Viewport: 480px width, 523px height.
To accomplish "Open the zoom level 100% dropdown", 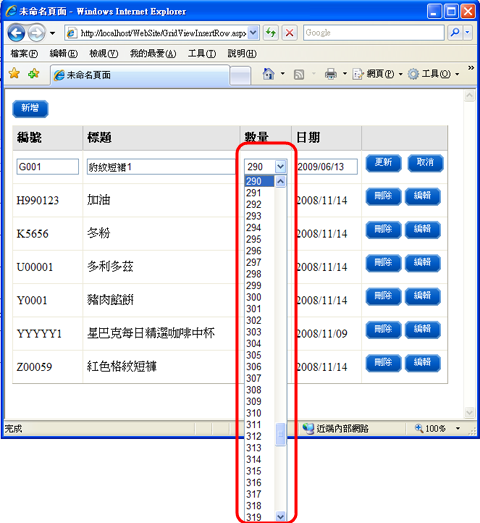I will point(458,428).
